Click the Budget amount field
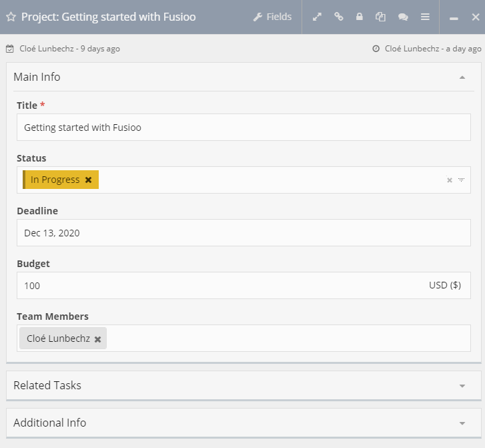485x448 pixels. [220, 286]
